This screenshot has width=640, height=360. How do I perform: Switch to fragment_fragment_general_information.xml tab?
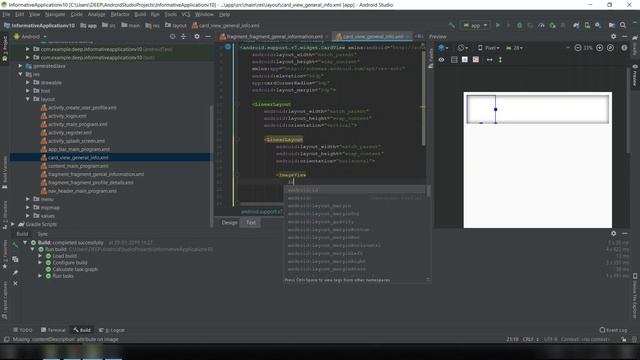pyautogui.click(x=274, y=36)
